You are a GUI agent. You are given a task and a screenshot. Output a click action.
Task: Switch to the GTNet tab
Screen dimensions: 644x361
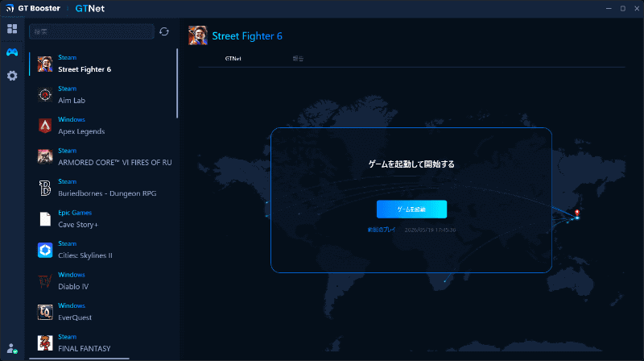coord(233,59)
